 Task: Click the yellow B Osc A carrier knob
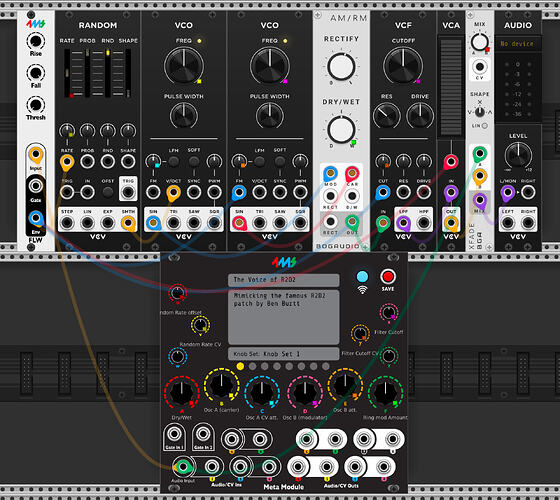click(x=221, y=386)
